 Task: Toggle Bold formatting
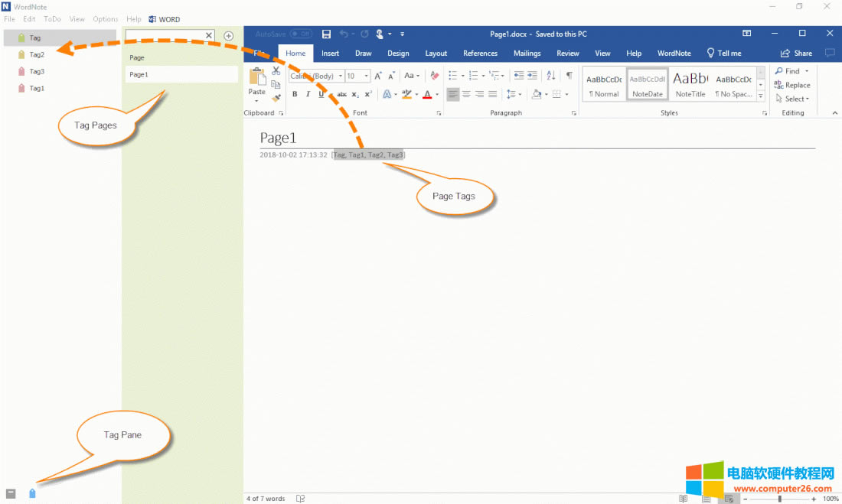pos(295,94)
